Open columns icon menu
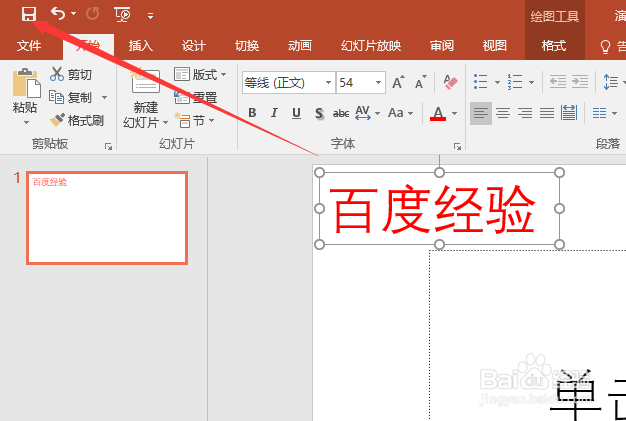 [604, 113]
